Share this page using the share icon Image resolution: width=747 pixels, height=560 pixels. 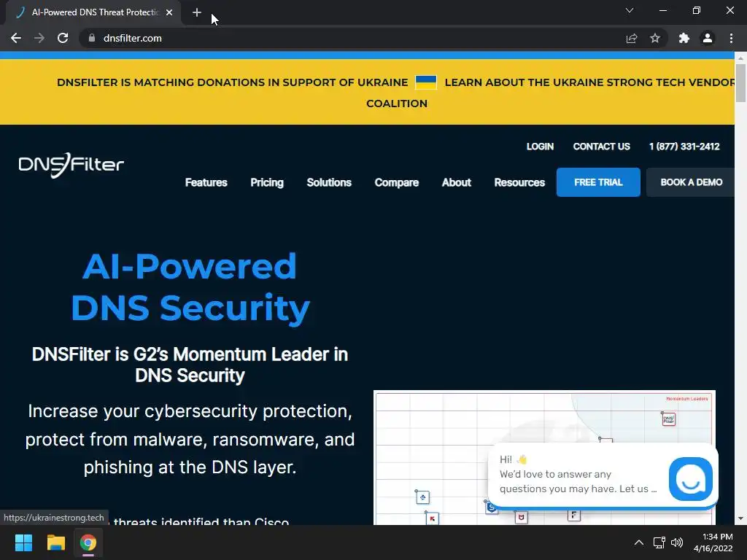coord(631,38)
